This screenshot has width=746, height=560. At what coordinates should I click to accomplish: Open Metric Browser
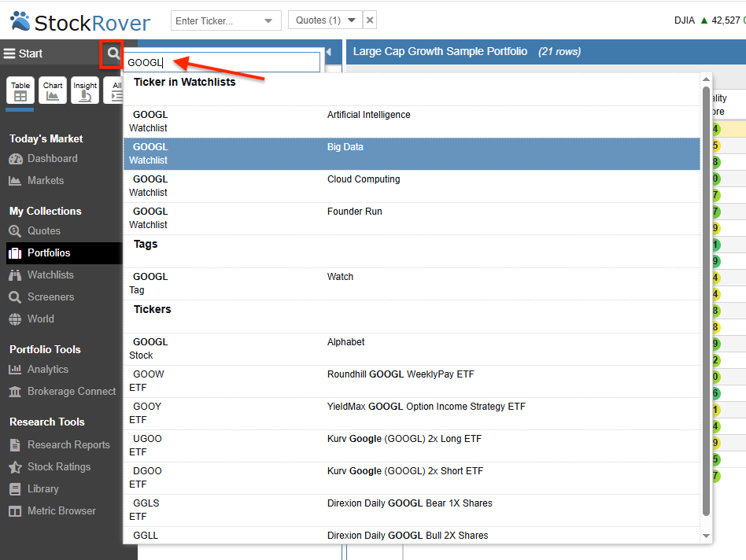click(53, 511)
